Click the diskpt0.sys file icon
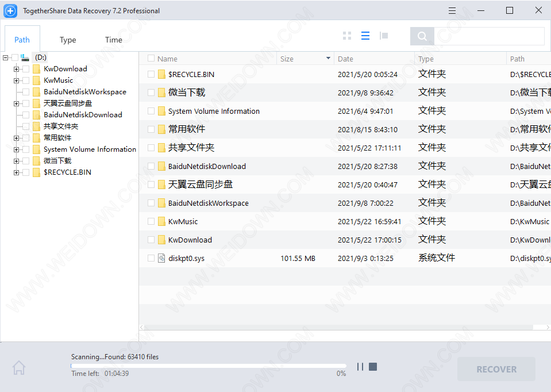 click(x=161, y=258)
